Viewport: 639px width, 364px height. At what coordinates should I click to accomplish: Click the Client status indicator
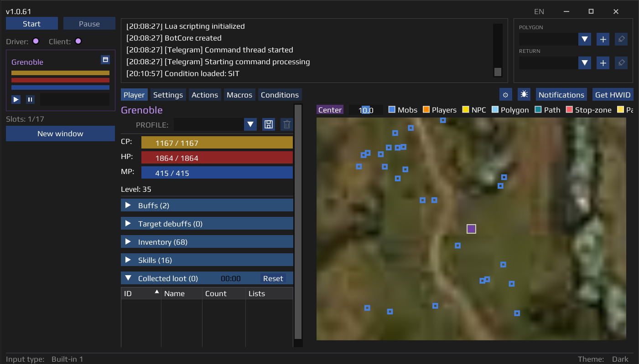click(x=78, y=41)
